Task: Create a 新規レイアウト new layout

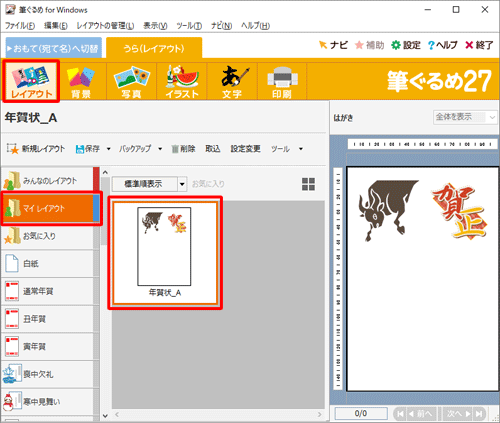Action: 36,149
